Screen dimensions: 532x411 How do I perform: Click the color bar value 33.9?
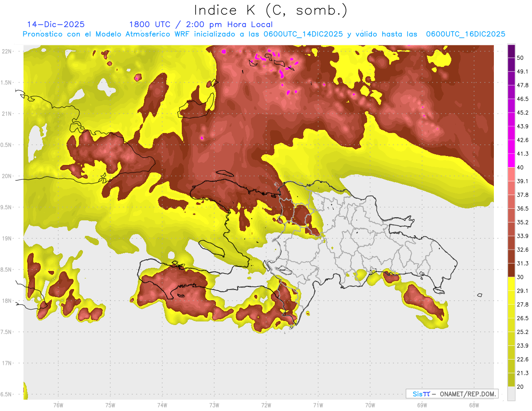click(523, 236)
